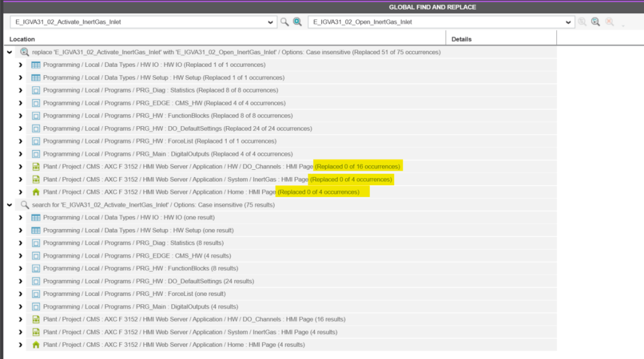Click program icon of Statistics (8 results) row

pyautogui.click(x=36, y=243)
